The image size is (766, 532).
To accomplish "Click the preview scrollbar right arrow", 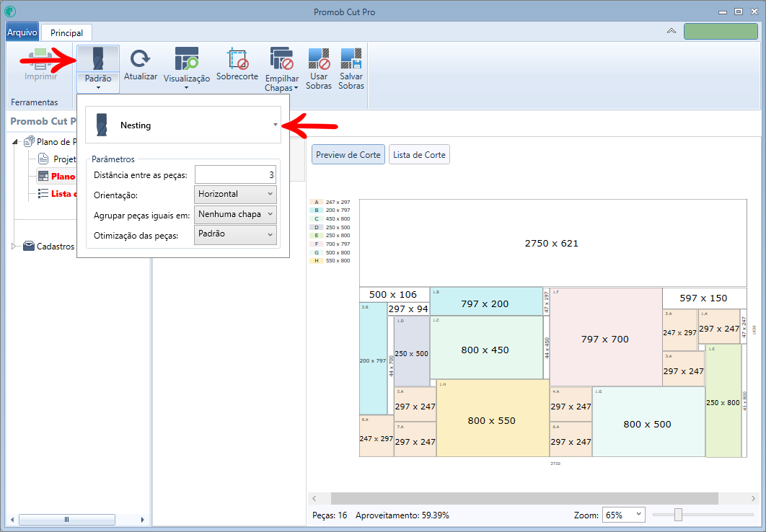I will pyautogui.click(x=753, y=498).
